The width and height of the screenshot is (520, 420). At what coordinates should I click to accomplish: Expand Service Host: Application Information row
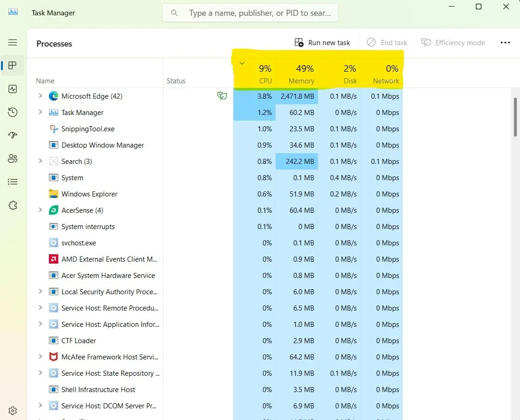(x=41, y=324)
